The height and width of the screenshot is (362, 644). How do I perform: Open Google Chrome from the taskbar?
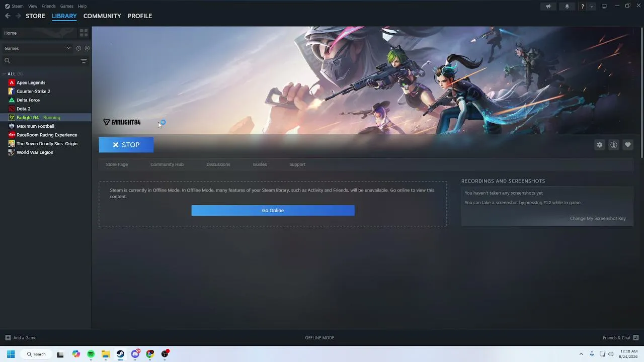point(150,354)
